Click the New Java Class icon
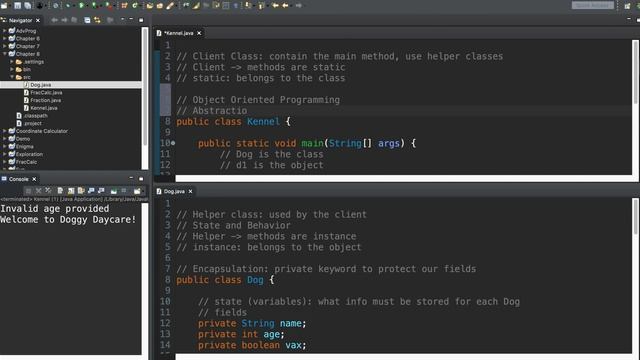 [135, 6]
